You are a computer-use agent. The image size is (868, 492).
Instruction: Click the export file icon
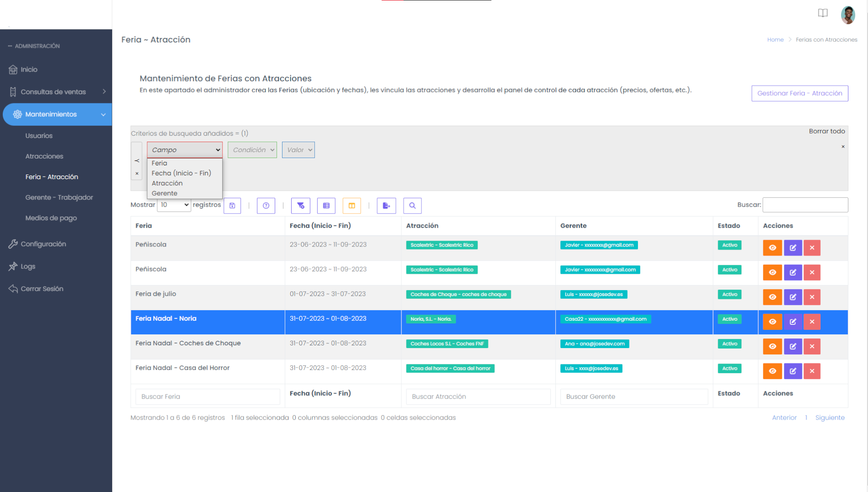[x=386, y=205]
